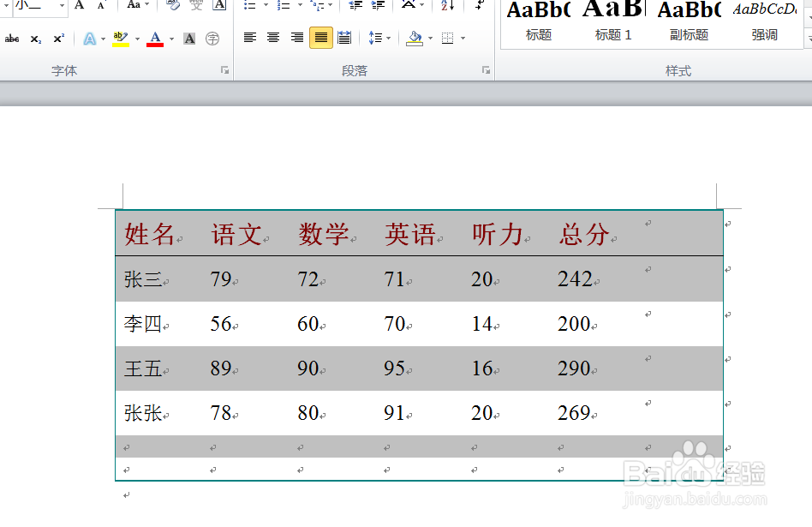
Task: Align text left
Action: (x=250, y=38)
